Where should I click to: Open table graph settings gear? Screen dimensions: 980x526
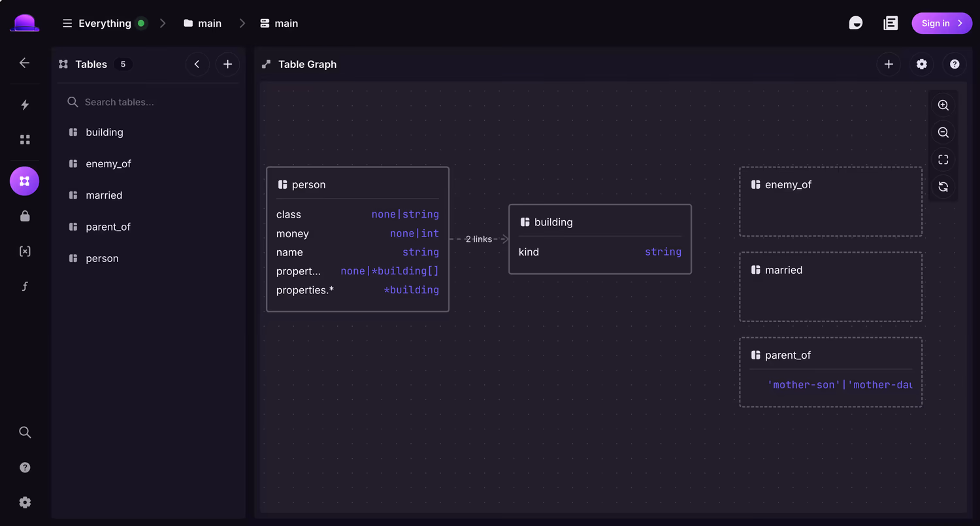921,64
